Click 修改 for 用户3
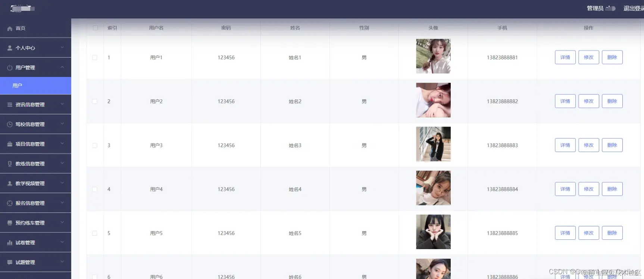 589,145
